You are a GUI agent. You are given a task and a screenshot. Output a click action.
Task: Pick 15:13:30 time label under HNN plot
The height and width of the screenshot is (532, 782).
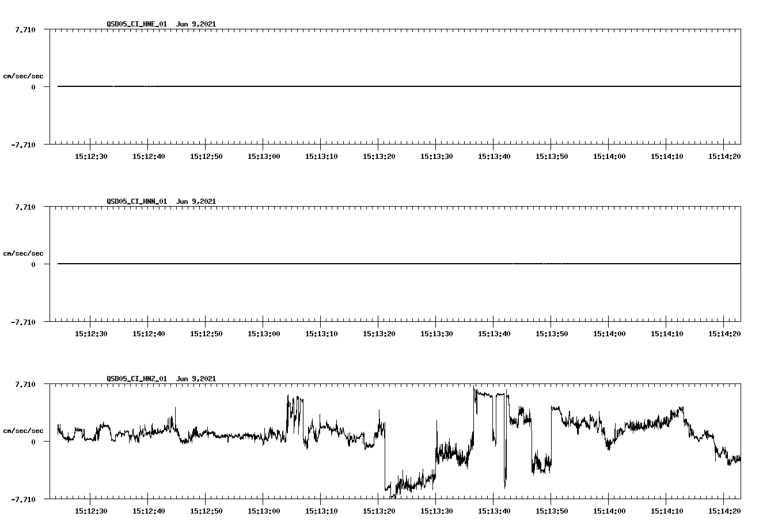(436, 334)
